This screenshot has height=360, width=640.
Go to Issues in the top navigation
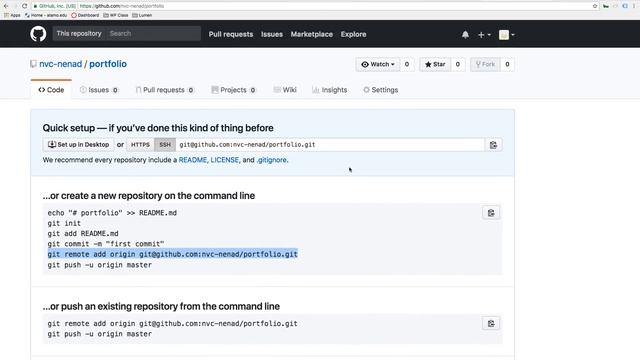(x=272, y=34)
